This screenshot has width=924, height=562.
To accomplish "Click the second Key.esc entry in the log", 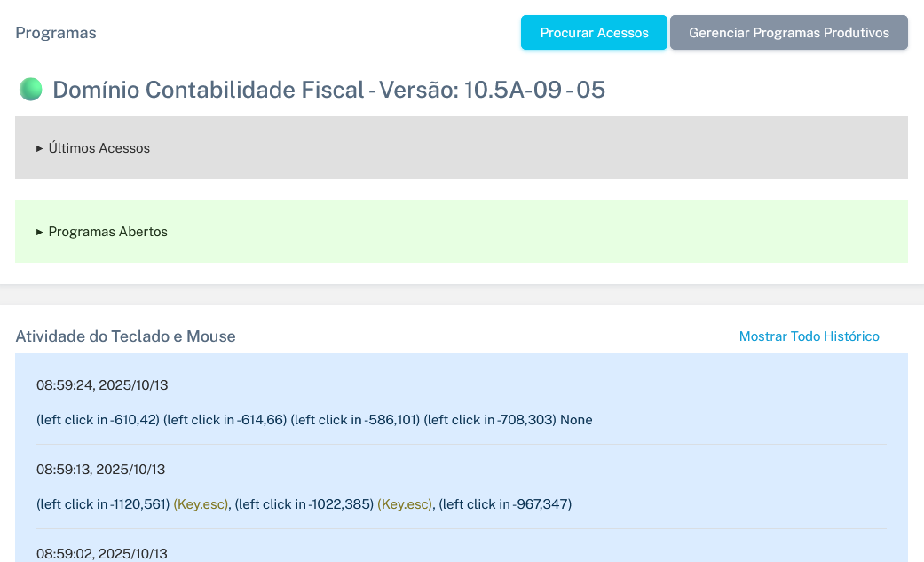I will (405, 504).
